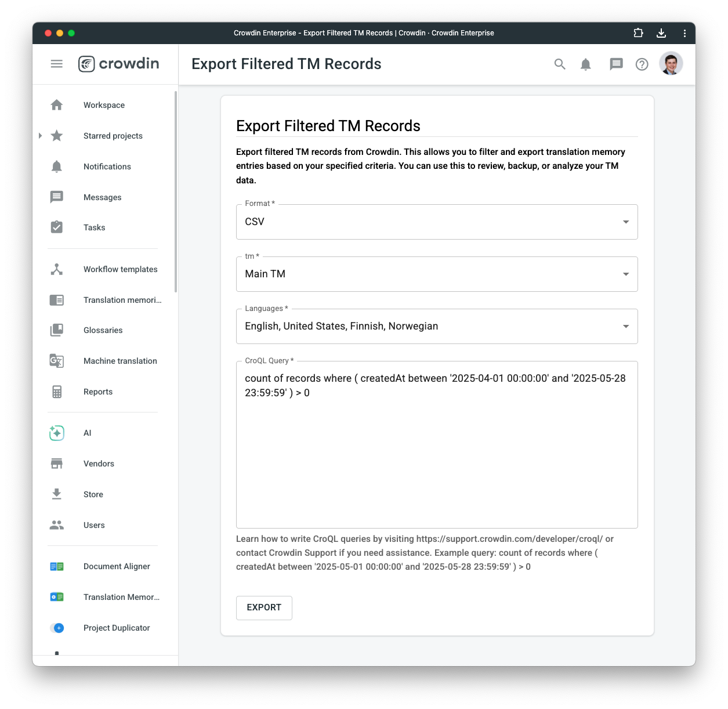The height and width of the screenshot is (709, 728).
Task: Click the Glossaries icon
Action: pos(57,330)
